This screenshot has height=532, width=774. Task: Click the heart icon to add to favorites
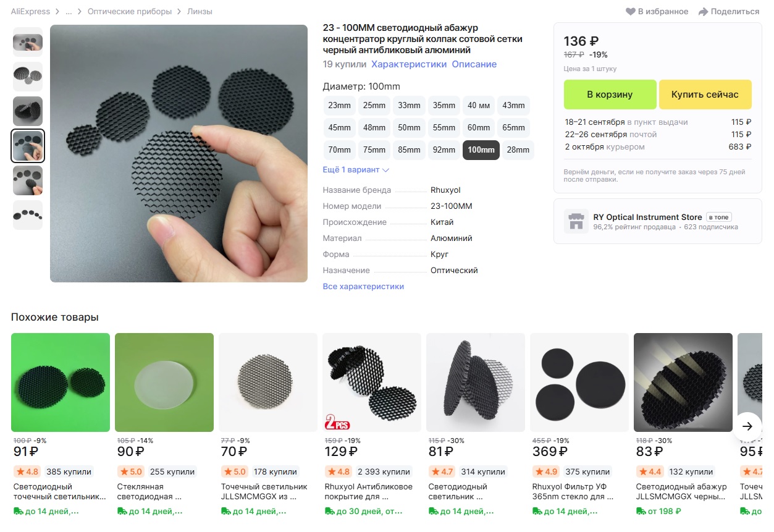click(x=630, y=12)
